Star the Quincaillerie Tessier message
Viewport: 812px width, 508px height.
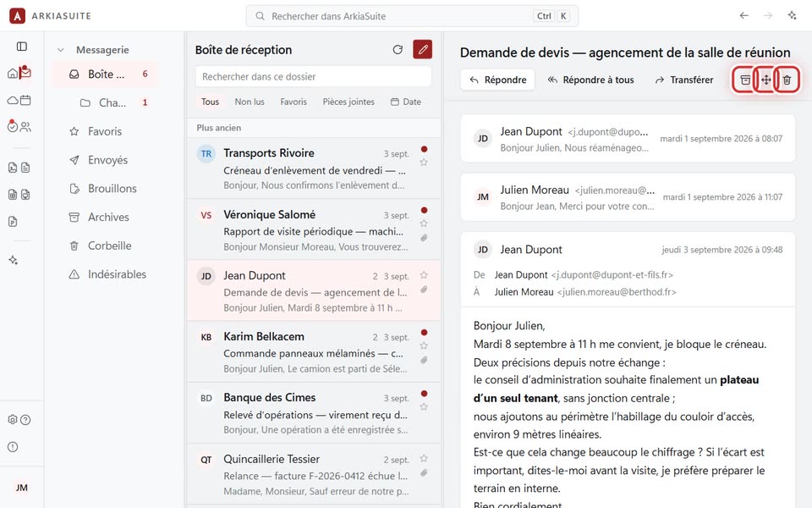(x=424, y=458)
